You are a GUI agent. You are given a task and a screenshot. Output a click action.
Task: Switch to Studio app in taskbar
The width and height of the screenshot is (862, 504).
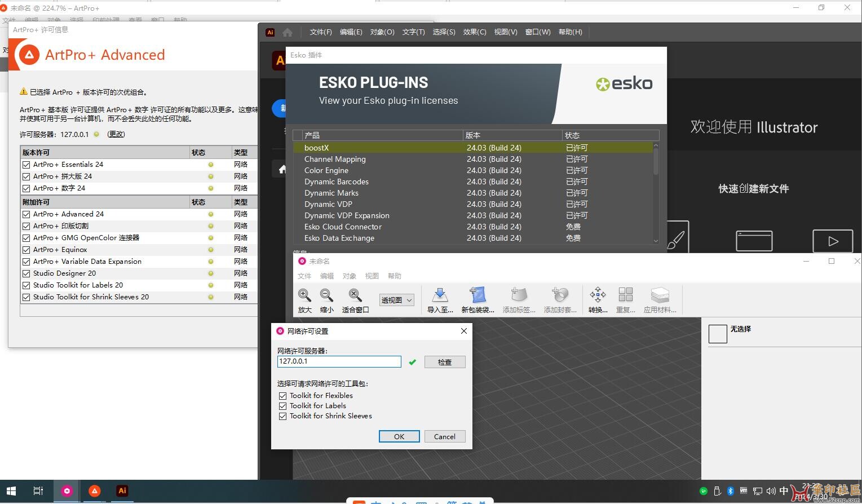(67, 491)
